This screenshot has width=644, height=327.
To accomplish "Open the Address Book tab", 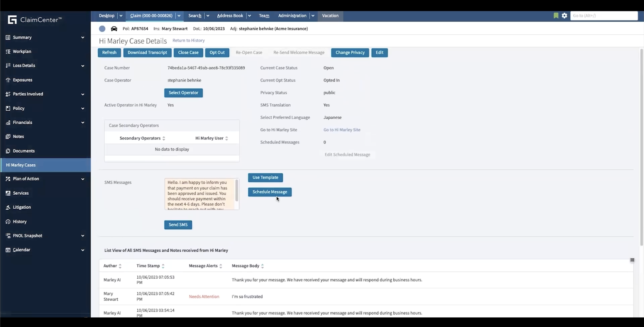I will point(230,16).
